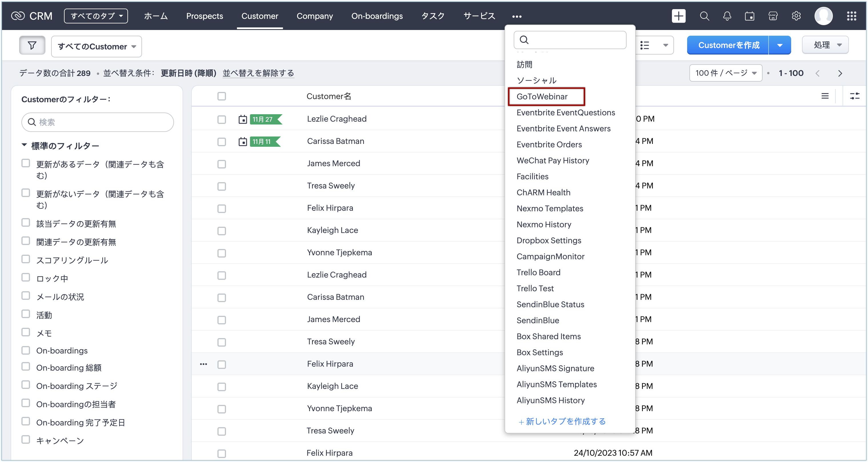The width and height of the screenshot is (868, 462).
Task: Toggle the select-all header checkbox
Action: [x=221, y=96]
